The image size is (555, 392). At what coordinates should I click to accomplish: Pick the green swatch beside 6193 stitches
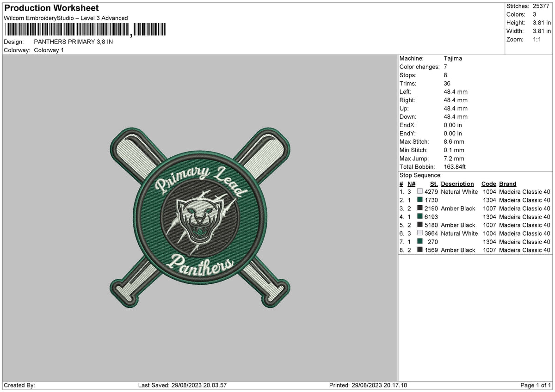point(420,217)
